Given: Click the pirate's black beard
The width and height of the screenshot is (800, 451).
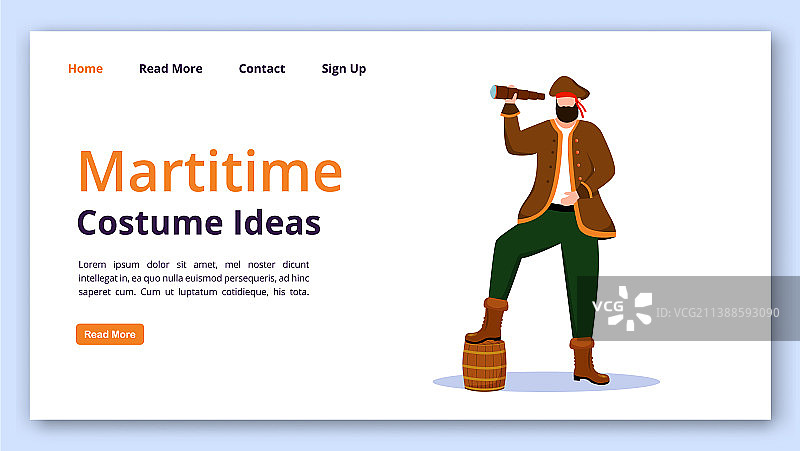Looking at the screenshot, I should (x=566, y=113).
